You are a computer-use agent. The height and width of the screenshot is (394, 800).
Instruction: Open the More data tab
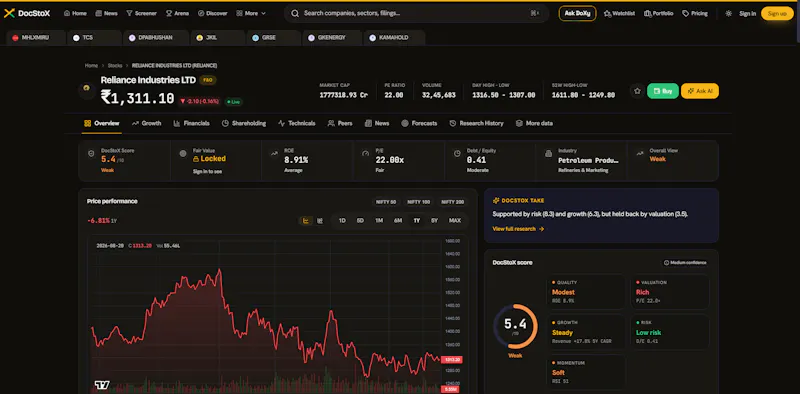[x=534, y=124]
